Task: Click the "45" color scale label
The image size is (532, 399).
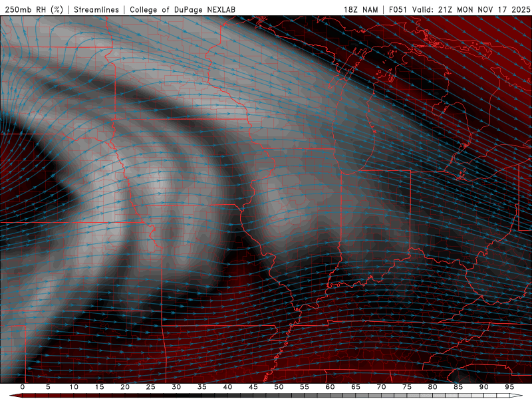Action: [253, 387]
